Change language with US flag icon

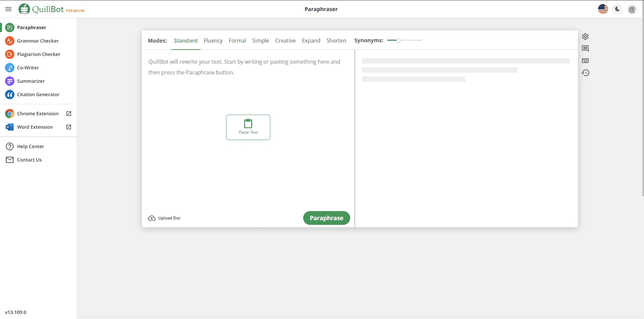pos(603,9)
